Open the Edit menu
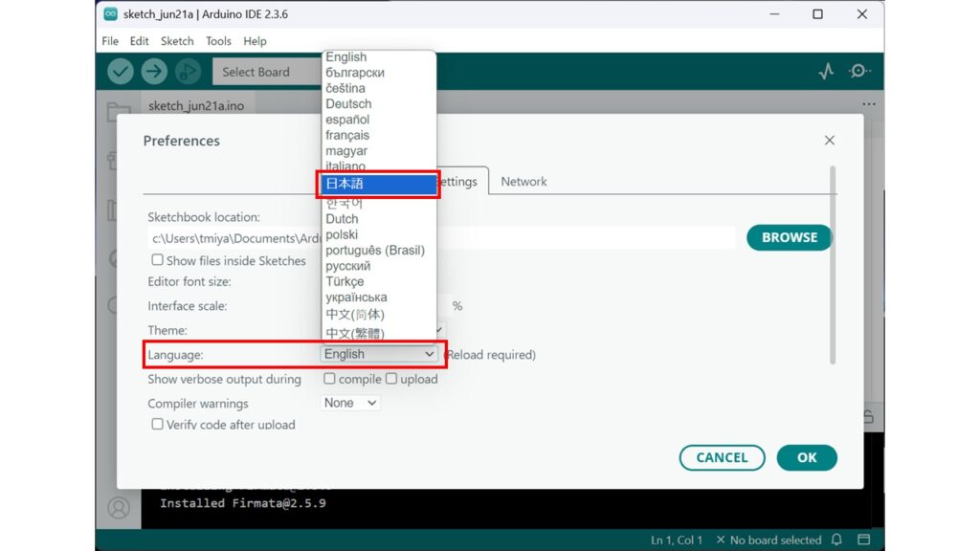 139,40
